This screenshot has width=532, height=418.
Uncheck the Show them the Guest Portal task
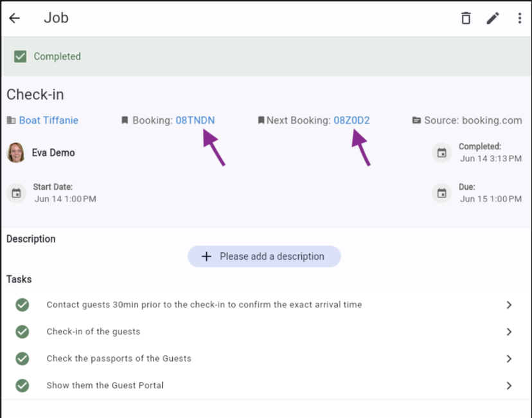pos(22,386)
